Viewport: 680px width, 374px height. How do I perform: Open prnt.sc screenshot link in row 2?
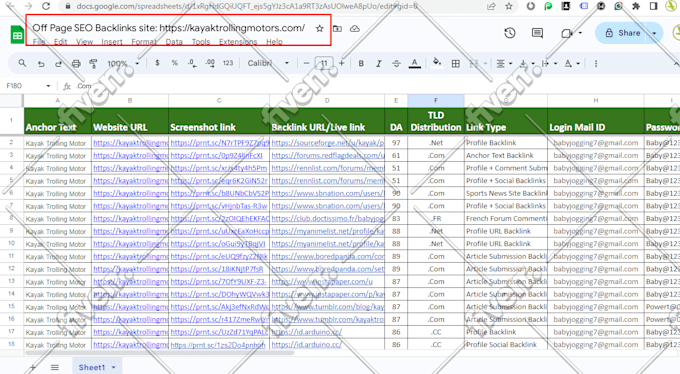coord(219,143)
